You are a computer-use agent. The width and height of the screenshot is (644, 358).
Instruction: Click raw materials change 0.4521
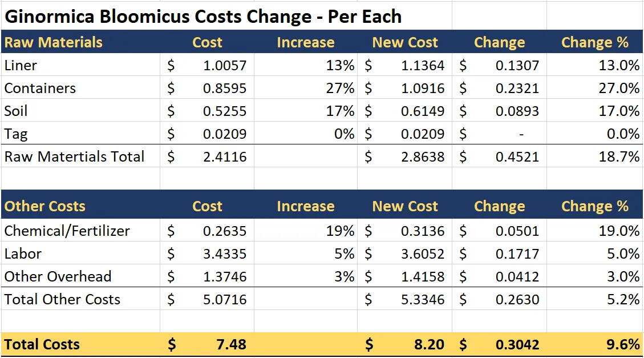[x=517, y=156]
